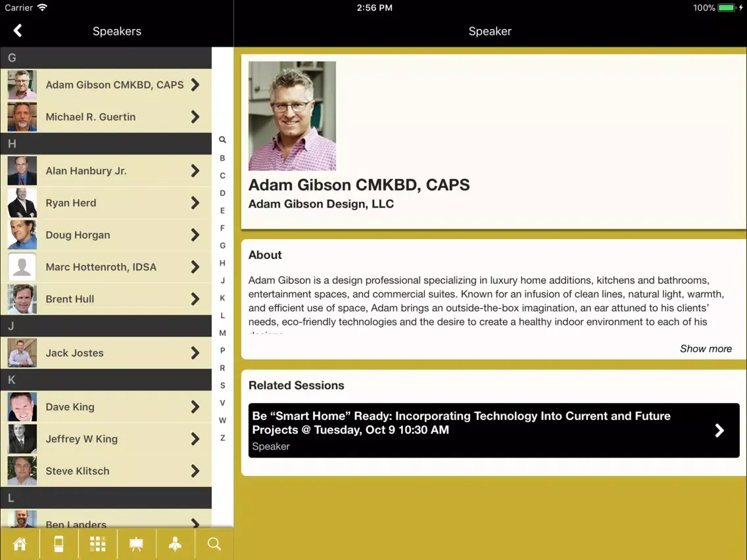The height and width of the screenshot is (560, 747).
Task: Select speaker name Michael R. Guertin
Action: [x=91, y=117]
